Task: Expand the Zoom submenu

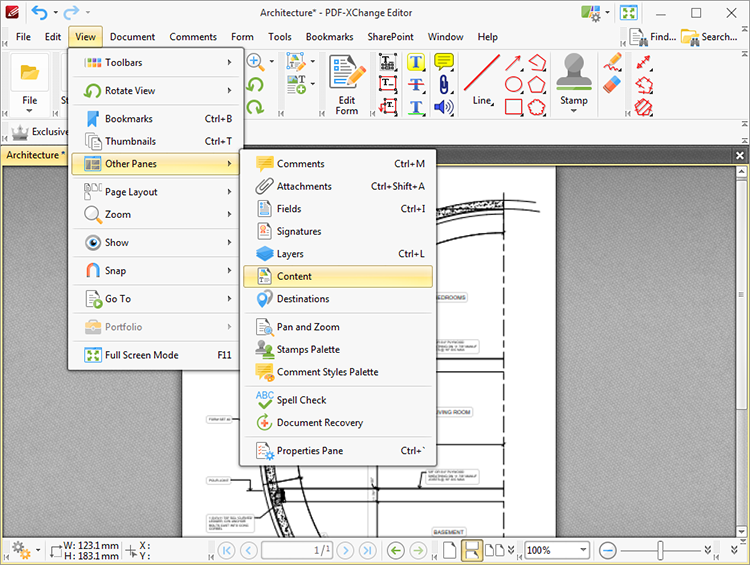Action: click(155, 214)
